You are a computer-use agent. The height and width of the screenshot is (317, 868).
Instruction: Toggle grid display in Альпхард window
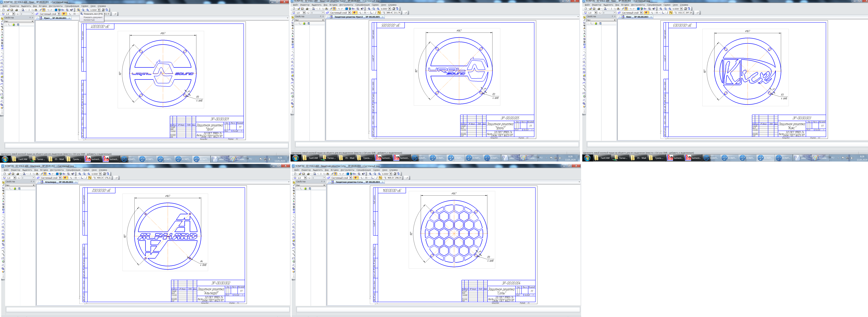75,178
